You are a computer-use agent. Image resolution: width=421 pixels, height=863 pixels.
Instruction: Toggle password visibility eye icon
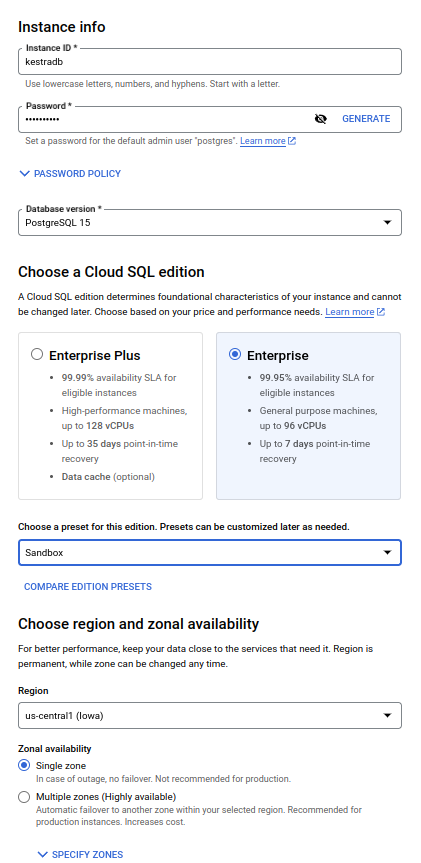tap(320, 119)
